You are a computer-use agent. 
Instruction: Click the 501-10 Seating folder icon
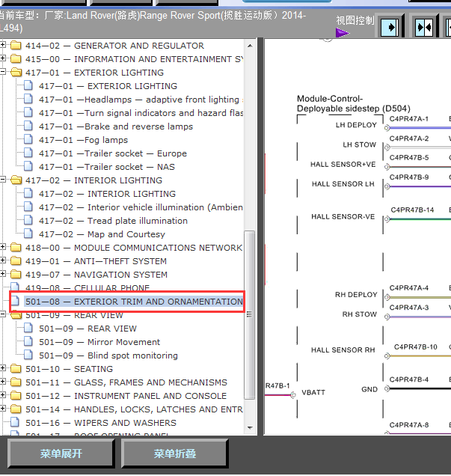pos(16,368)
